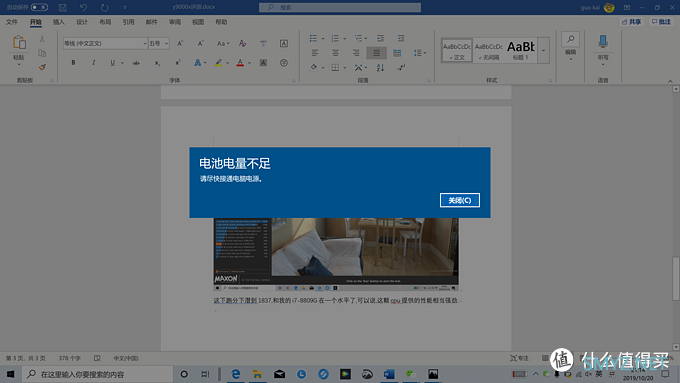Switch to the 设计 ribbon tab

[x=82, y=22]
